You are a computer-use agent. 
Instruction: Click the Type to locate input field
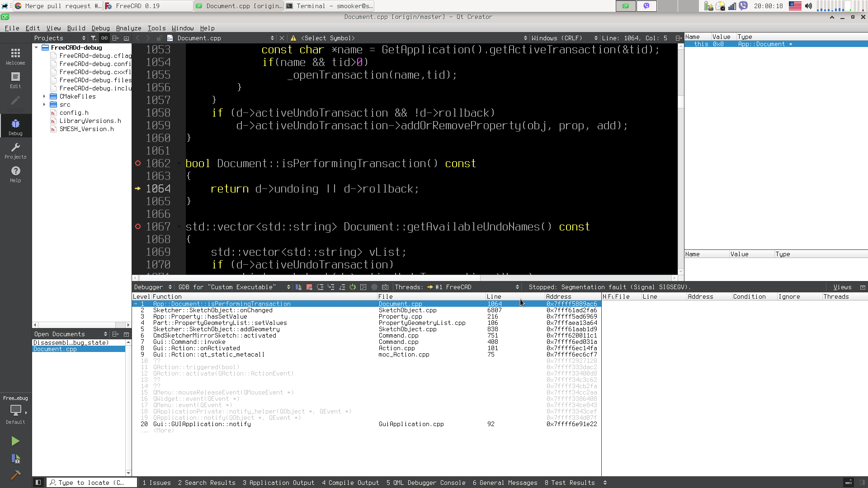coord(93,483)
